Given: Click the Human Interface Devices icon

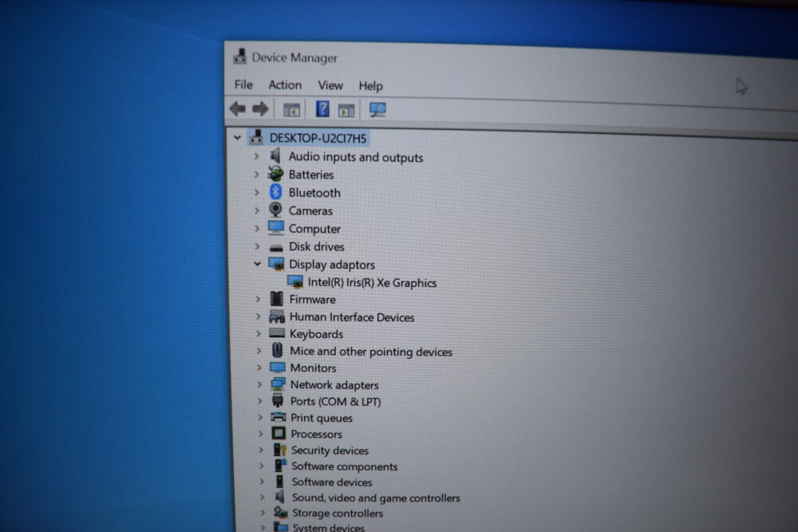Looking at the screenshot, I should (x=277, y=317).
